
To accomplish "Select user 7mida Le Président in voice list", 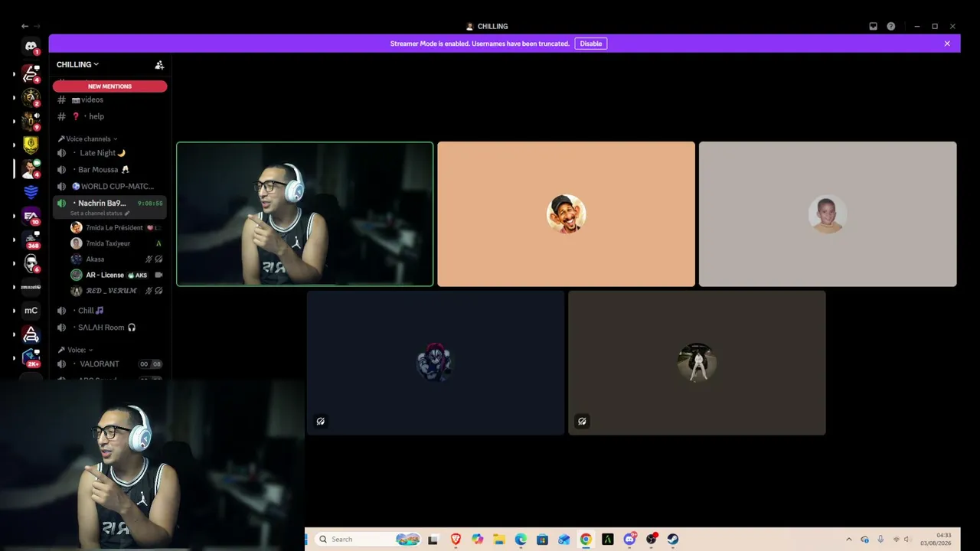I will pyautogui.click(x=116, y=228).
